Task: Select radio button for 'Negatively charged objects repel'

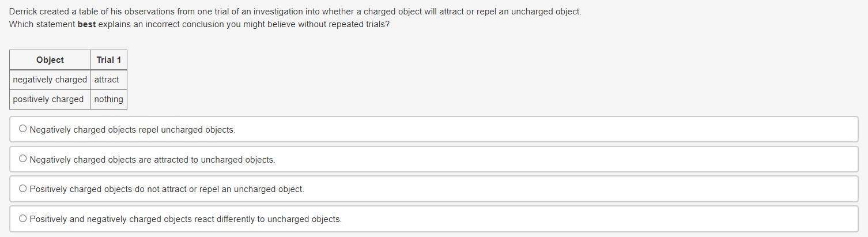Action: [x=22, y=129]
